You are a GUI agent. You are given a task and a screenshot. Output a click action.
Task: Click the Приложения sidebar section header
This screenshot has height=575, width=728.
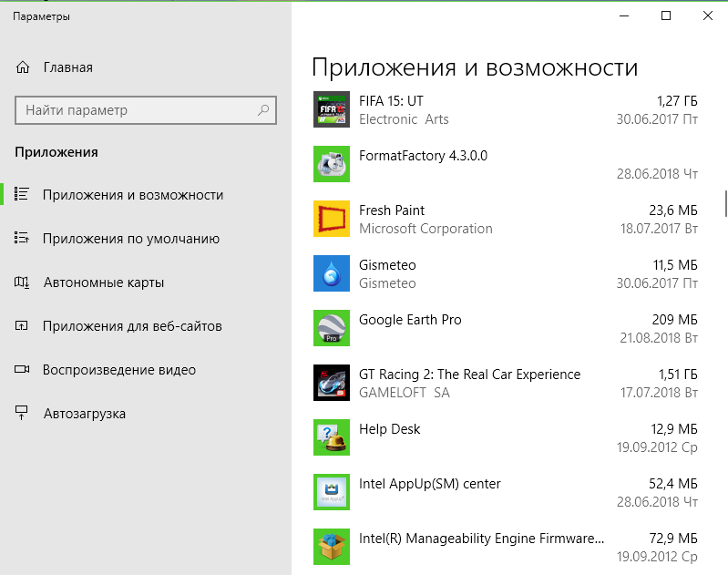click(x=56, y=152)
